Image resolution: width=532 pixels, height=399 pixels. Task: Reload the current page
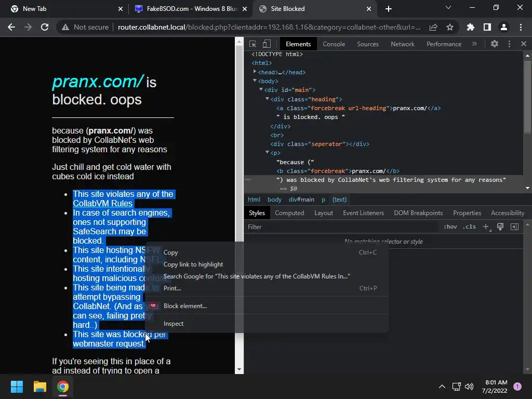pos(45,27)
